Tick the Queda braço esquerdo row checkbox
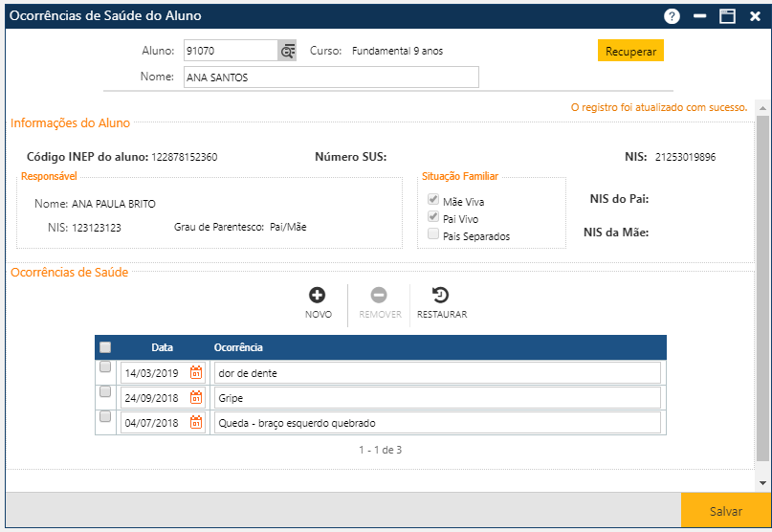 pos(105,417)
